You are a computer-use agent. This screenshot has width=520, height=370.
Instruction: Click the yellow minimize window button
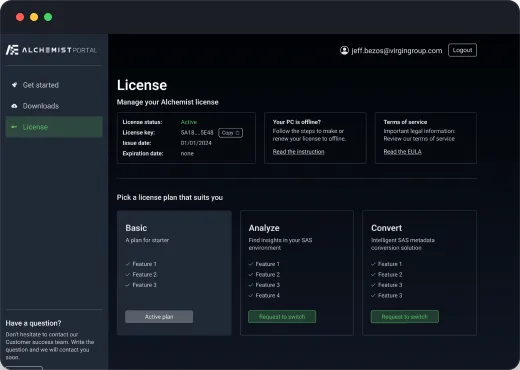pos(34,17)
